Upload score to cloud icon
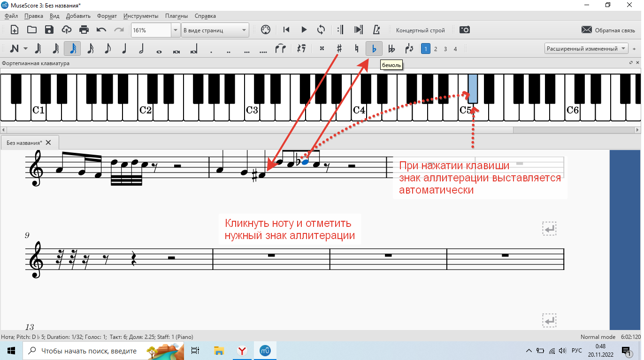 pyautogui.click(x=67, y=30)
